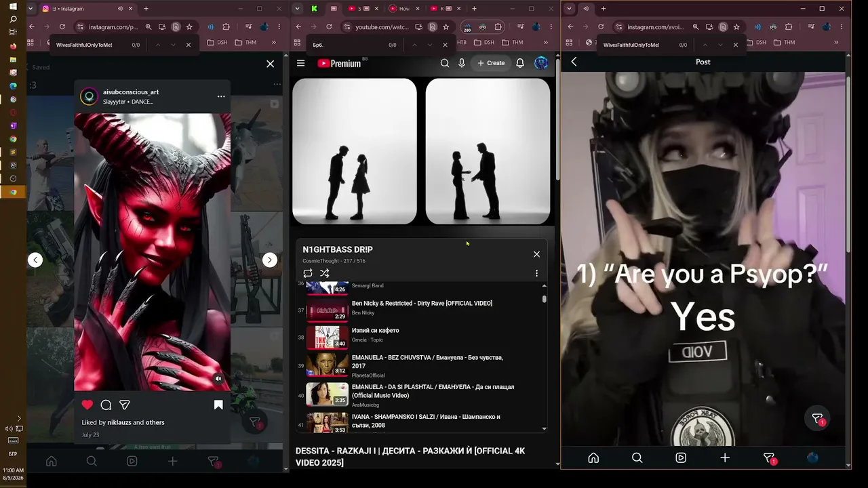Click the YouTube Create button
The width and height of the screenshot is (868, 488).
point(491,63)
